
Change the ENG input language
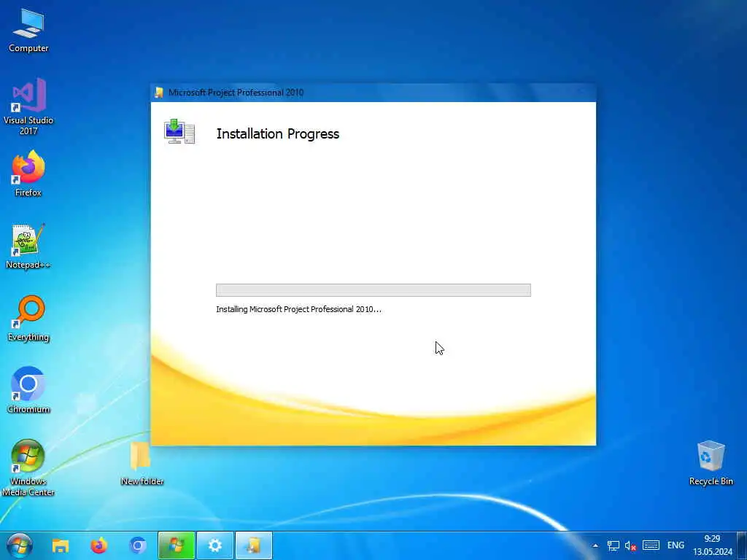(676, 545)
